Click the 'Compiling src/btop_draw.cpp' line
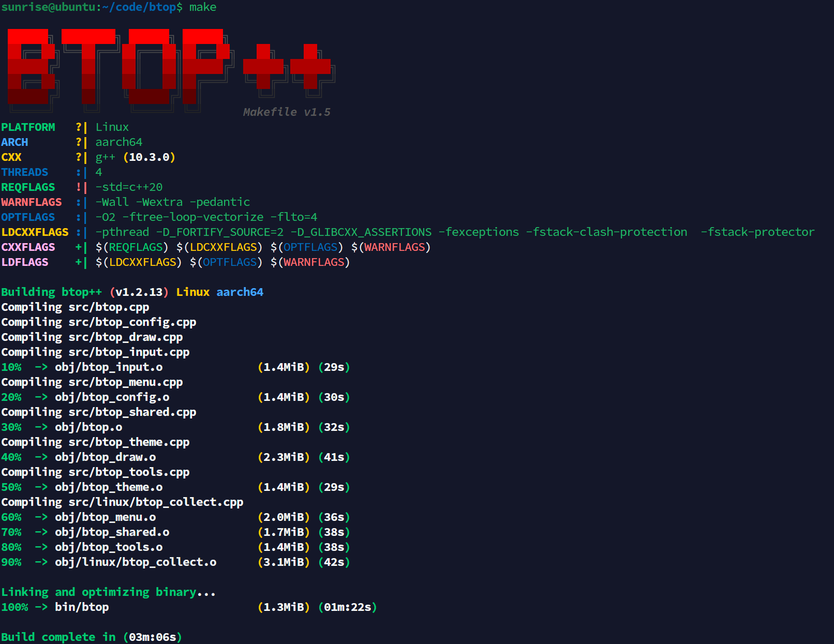Screen dimensions: 834x644 click(92, 337)
